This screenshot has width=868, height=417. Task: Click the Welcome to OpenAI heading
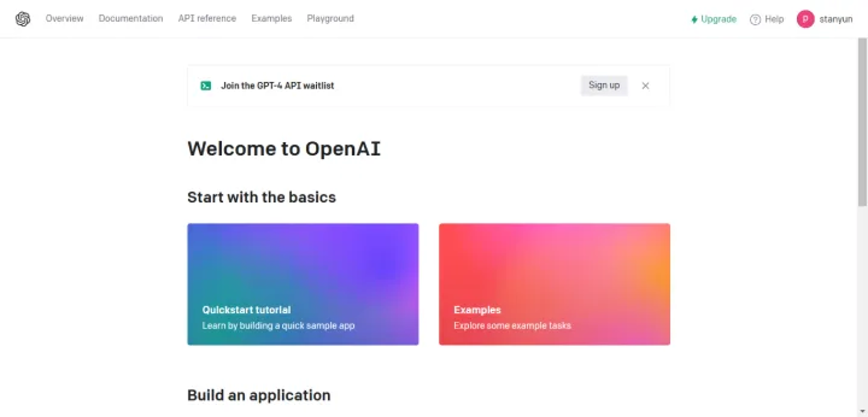(284, 149)
